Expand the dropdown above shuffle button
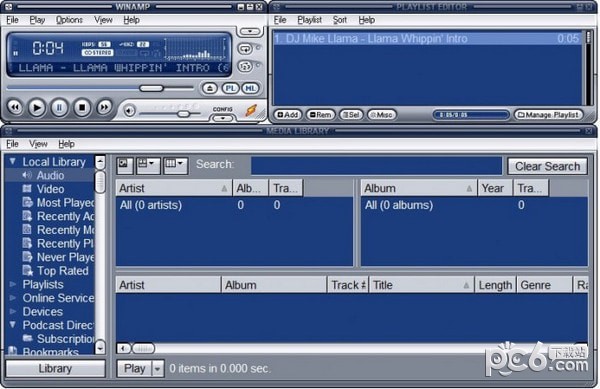The width and height of the screenshot is (600, 389). tap(250, 31)
